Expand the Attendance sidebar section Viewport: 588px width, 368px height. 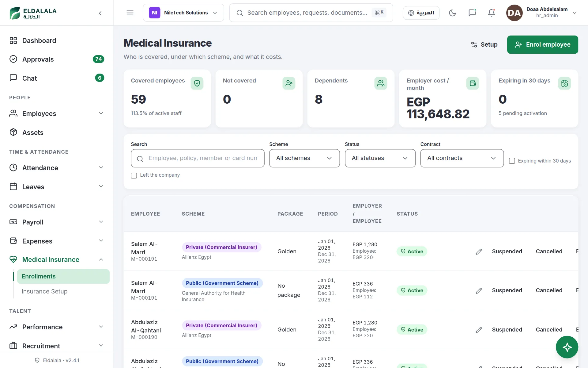point(57,168)
